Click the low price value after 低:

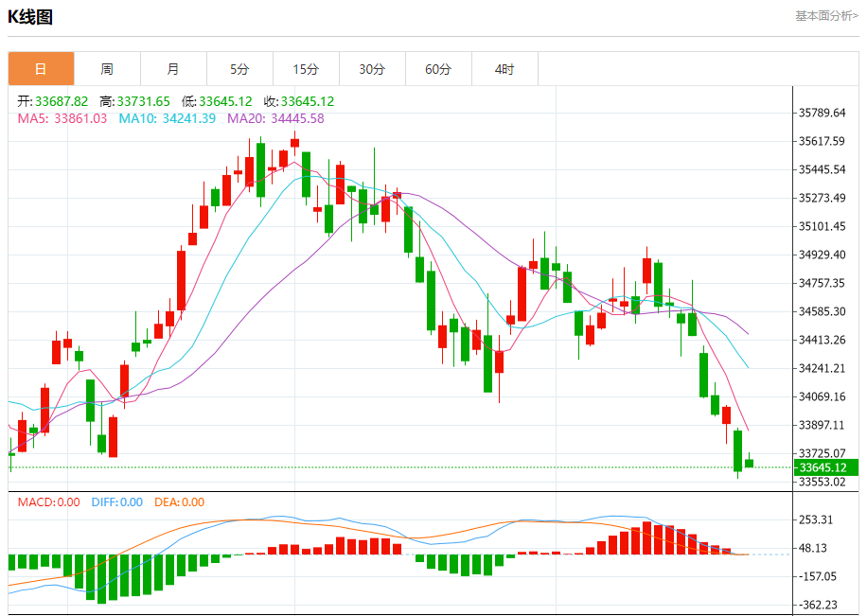(225, 102)
